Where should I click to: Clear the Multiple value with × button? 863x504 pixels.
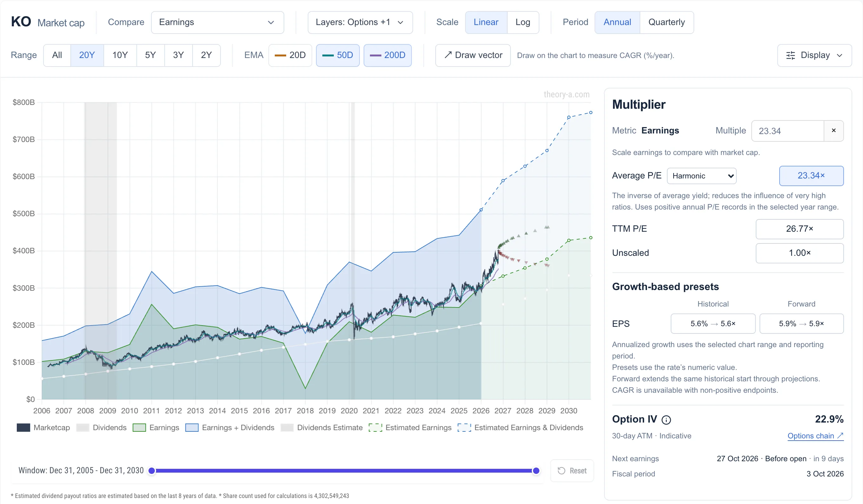tap(833, 131)
